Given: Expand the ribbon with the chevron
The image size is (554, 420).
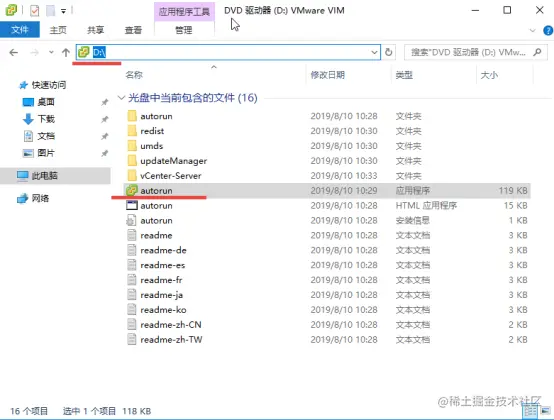Looking at the screenshot, I should pyautogui.click(x=532, y=30).
